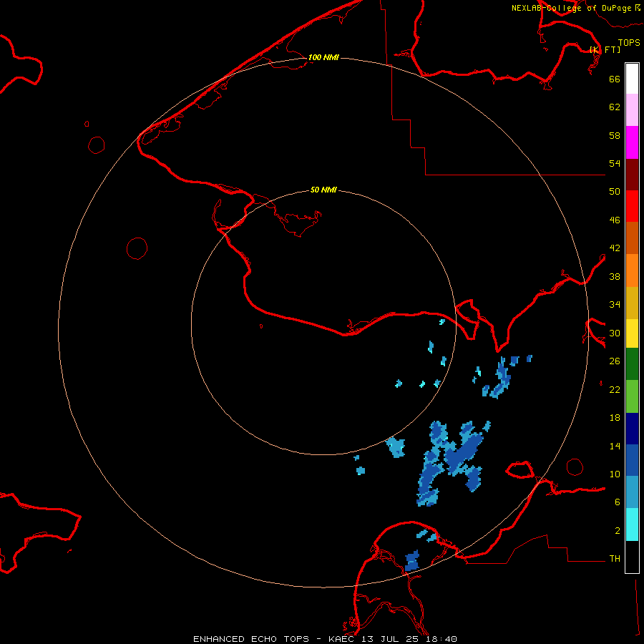Click the cyan legend swatch
644x644 pixels.
click(632, 525)
